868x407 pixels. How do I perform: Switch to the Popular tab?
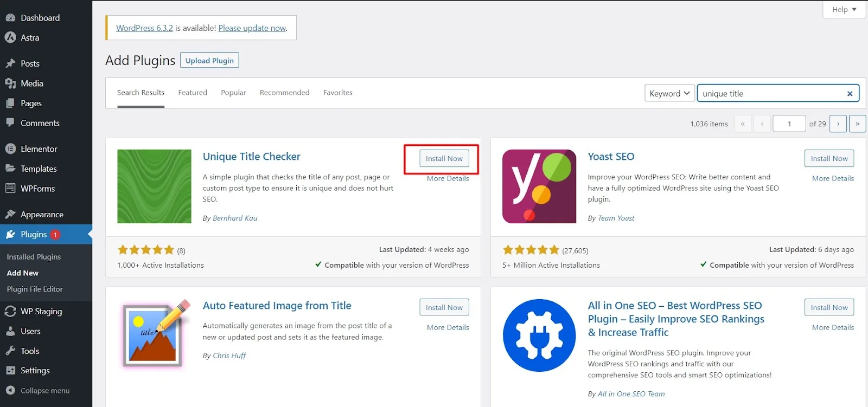[233, 93]
